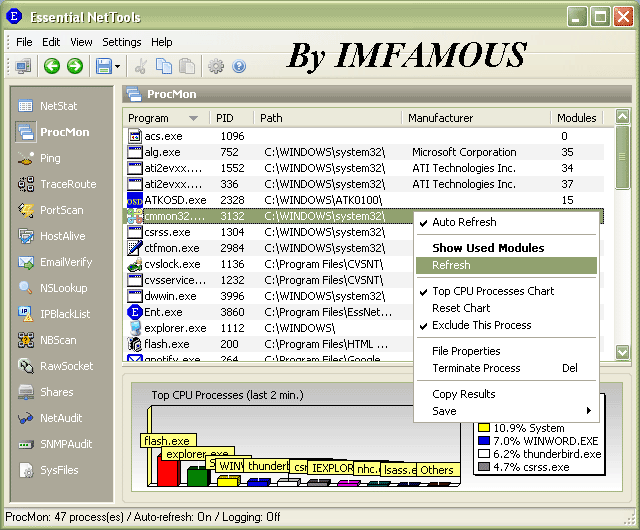Open the RawSocket tool
The width and height of the screenshot is (640, 530).
point(56,366)
